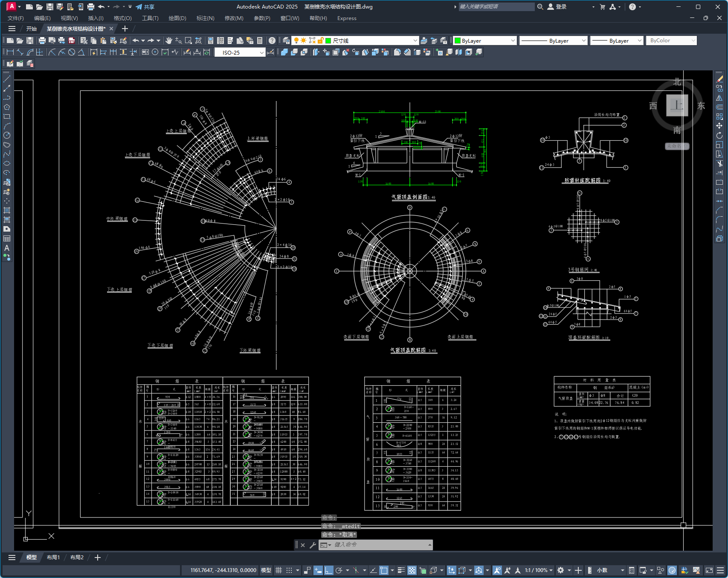Image resolution: width=728 pixels, height=578 pixels.
Task: Select the Move tool in modify toolbar
Action: click(719, 126)
